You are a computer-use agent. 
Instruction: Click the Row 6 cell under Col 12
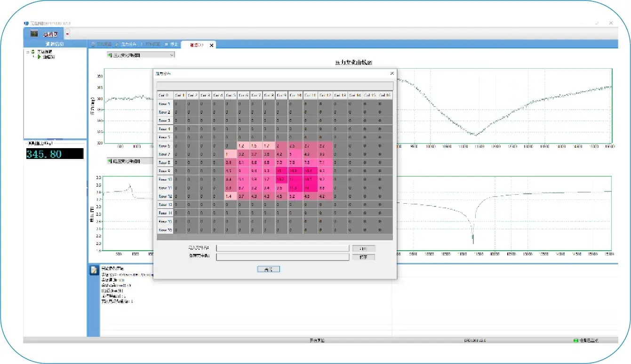point(325,146)
